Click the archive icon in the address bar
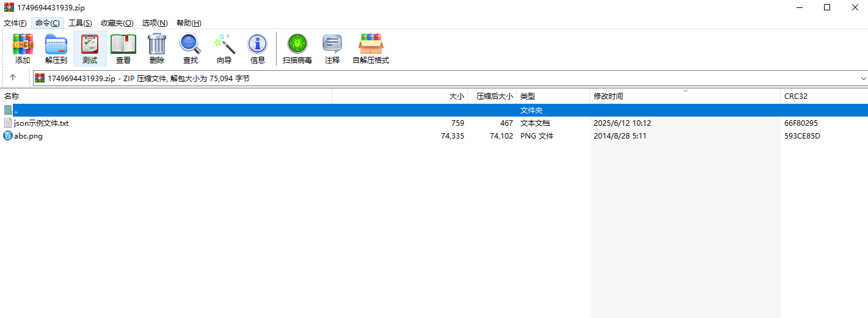This screenshot has width=868, height=318. coord(40,78)
